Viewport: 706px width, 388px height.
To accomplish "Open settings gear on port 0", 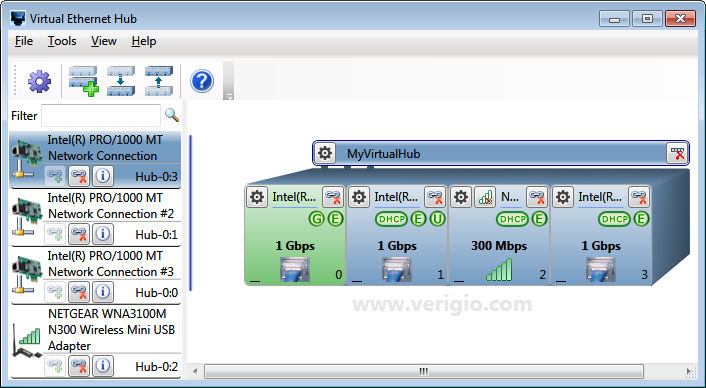I will click(x=257, y=197).
